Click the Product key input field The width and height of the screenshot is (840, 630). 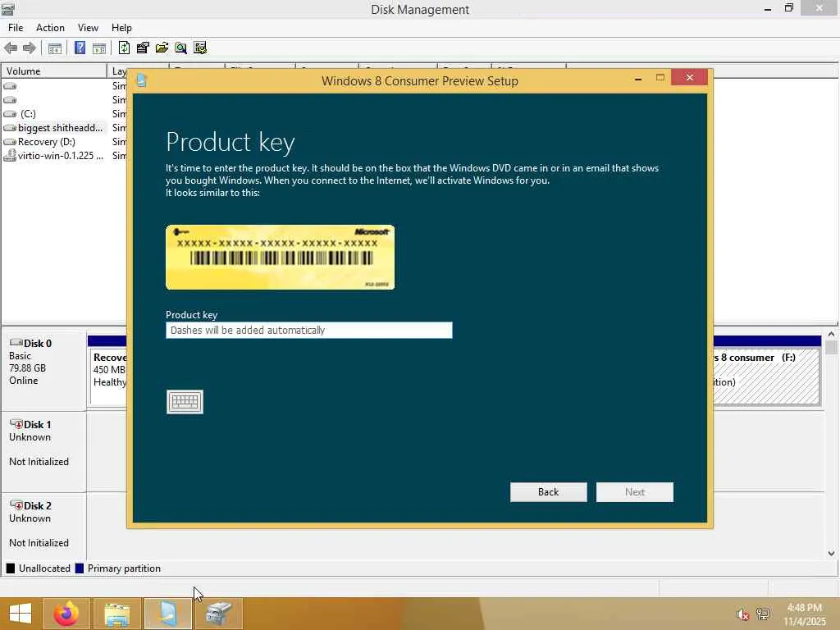309,330
